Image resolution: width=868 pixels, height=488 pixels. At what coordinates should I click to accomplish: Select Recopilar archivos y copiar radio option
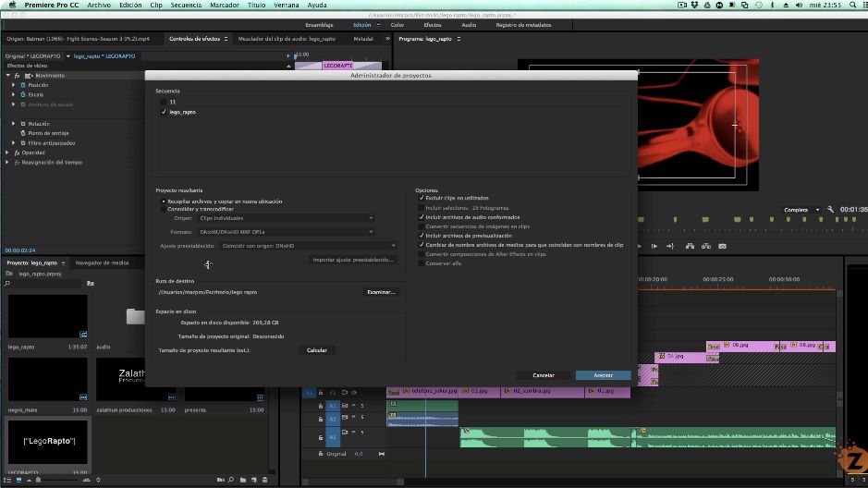(164, 201)
